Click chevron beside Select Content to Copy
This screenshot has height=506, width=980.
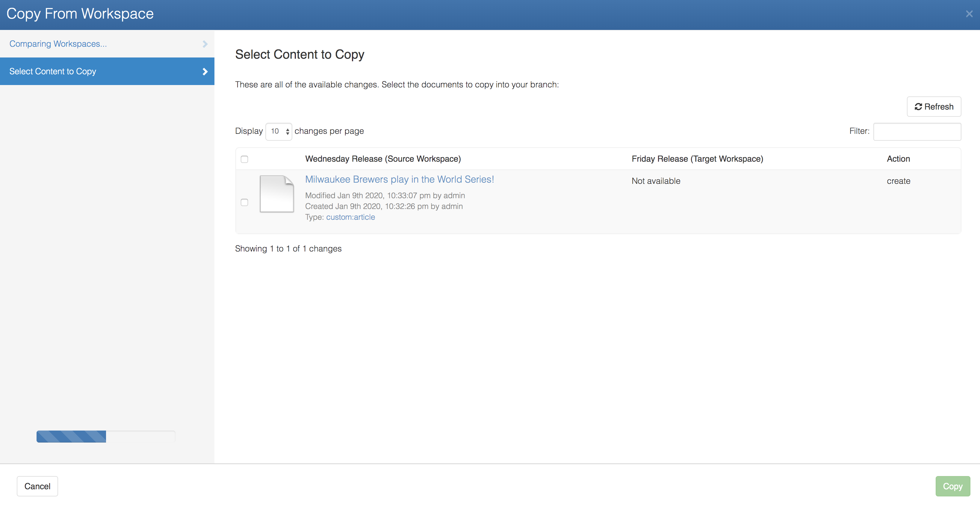(x=205, y=72)
